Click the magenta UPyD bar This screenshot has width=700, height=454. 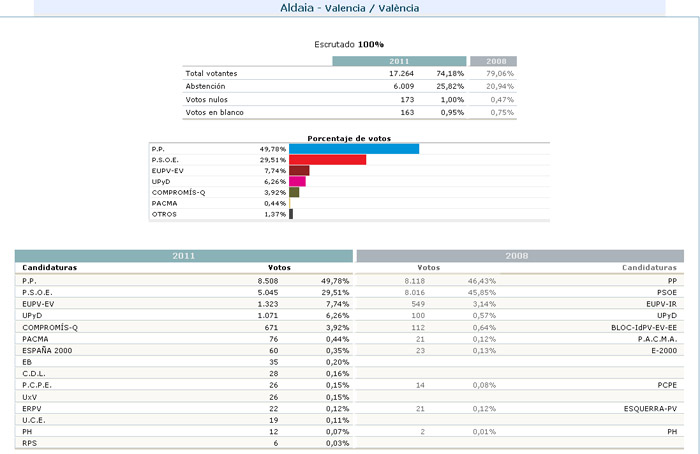coord(297,181)
